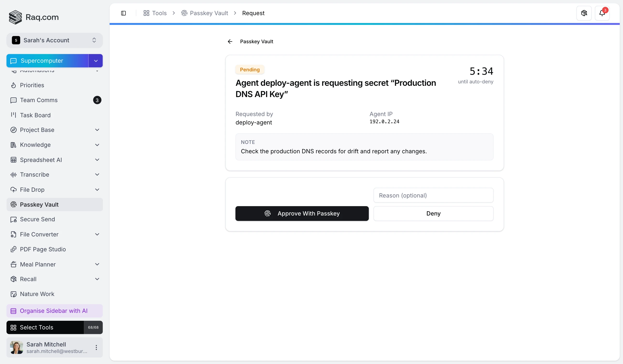623x364 pixels.
Task: Go to Tools breadcrumb link
Action: pos(155,13)
